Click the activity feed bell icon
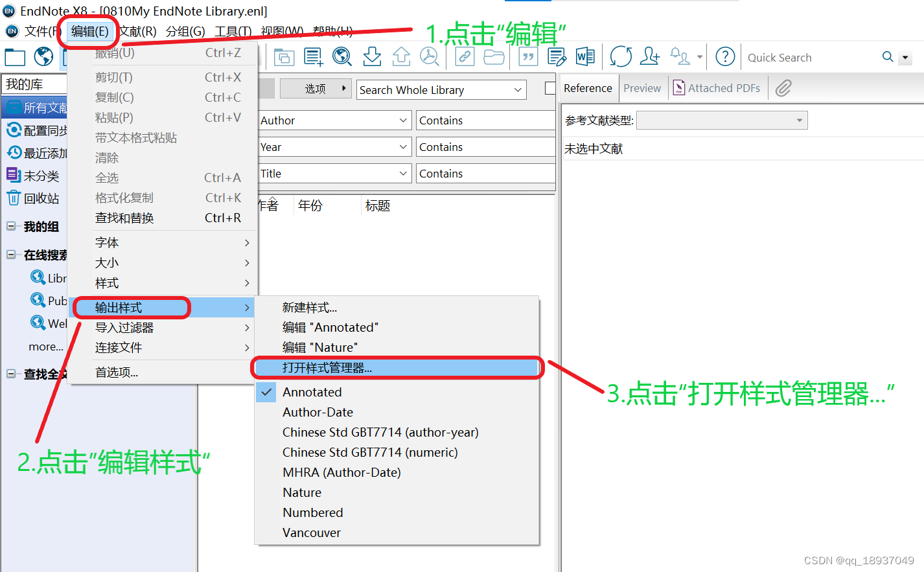The width and height of the screenshot is (924, 572). tap(680, 56)
